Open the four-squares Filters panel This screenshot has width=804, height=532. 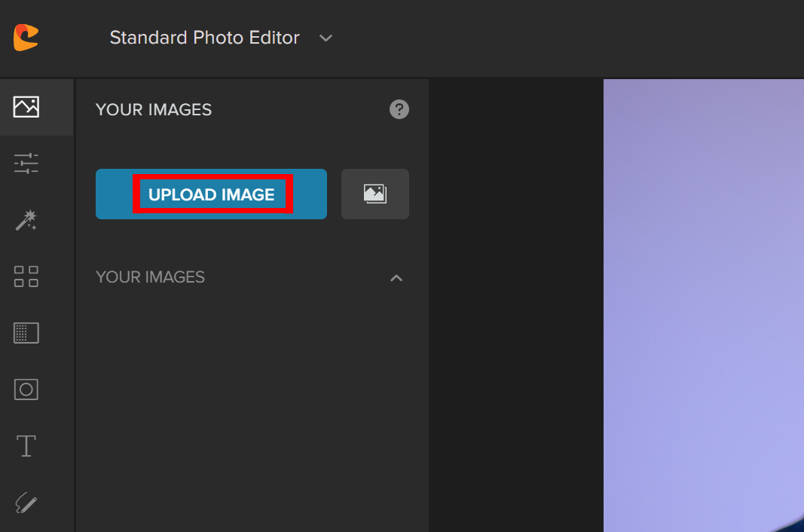26,277
